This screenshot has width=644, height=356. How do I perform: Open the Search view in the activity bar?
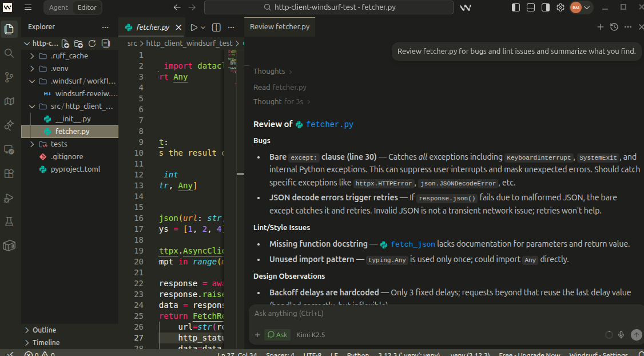[9, 53]
